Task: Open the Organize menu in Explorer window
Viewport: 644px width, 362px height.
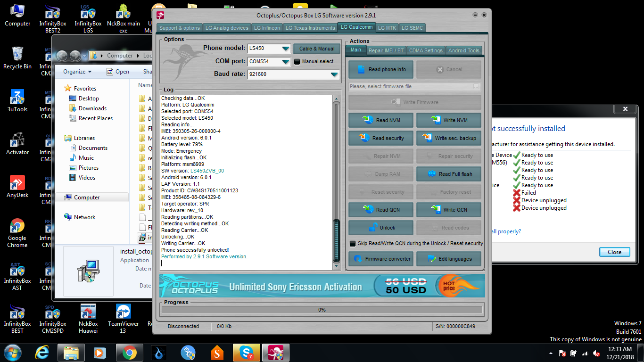Action: tap(77, 72)
